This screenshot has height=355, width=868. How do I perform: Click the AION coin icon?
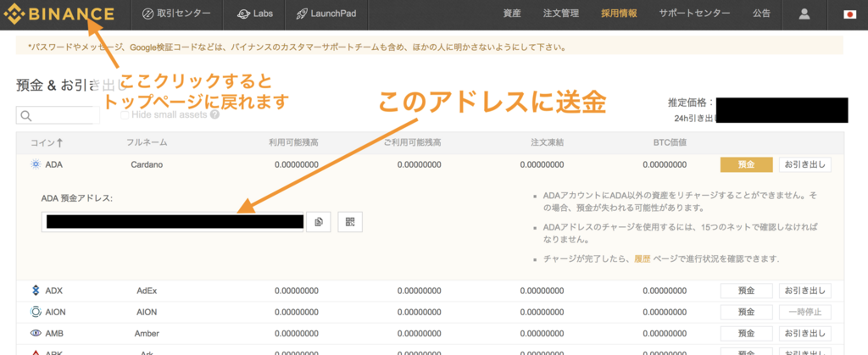tap(36, 312)
